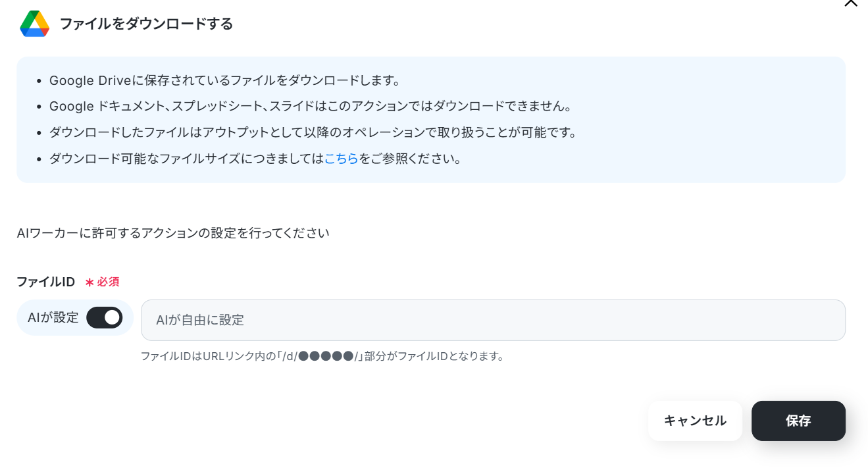This screenshot has width=868, height=470.
Task: Click the AIが設定 label text
Action: pyautogui.click(x=53, y=318)
